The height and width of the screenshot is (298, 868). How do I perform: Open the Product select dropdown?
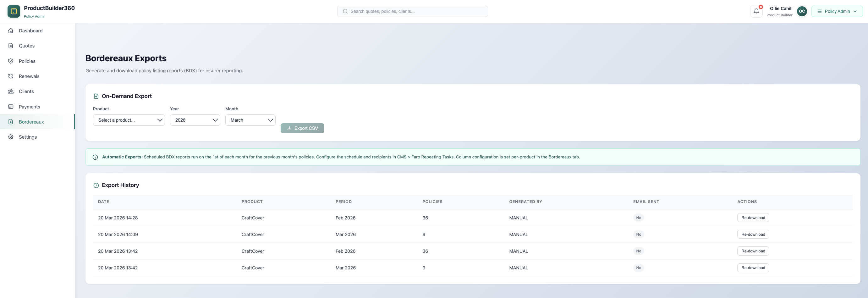point(129,120)
